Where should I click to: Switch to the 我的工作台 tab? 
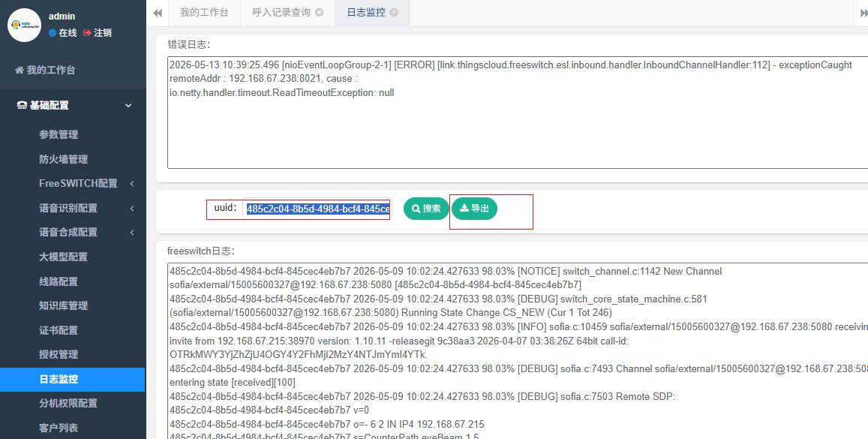coord(204,13)
